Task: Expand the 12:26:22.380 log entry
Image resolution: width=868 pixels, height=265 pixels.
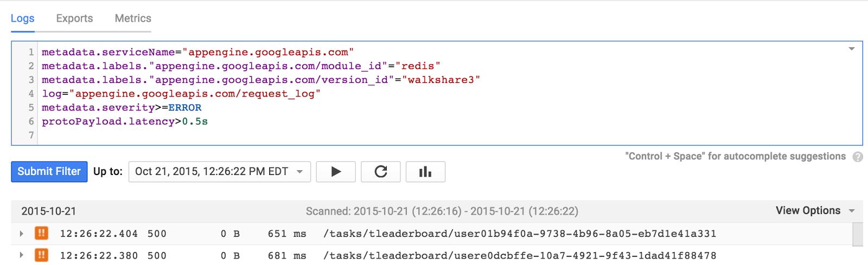Action: click(x=21, y=255)
